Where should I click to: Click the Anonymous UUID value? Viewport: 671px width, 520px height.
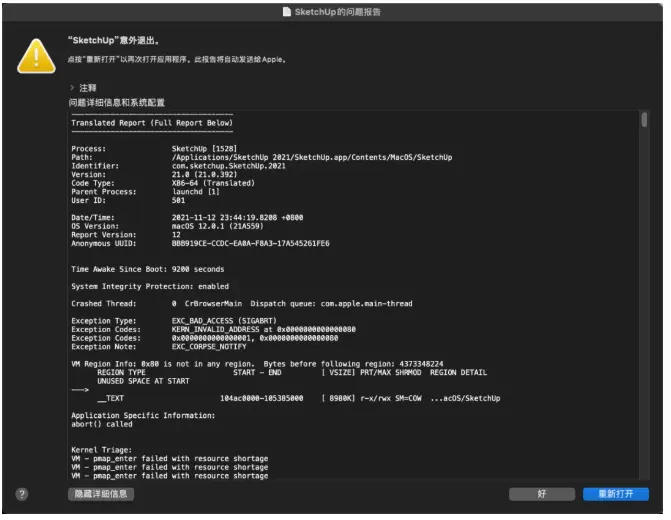(250, 243)
